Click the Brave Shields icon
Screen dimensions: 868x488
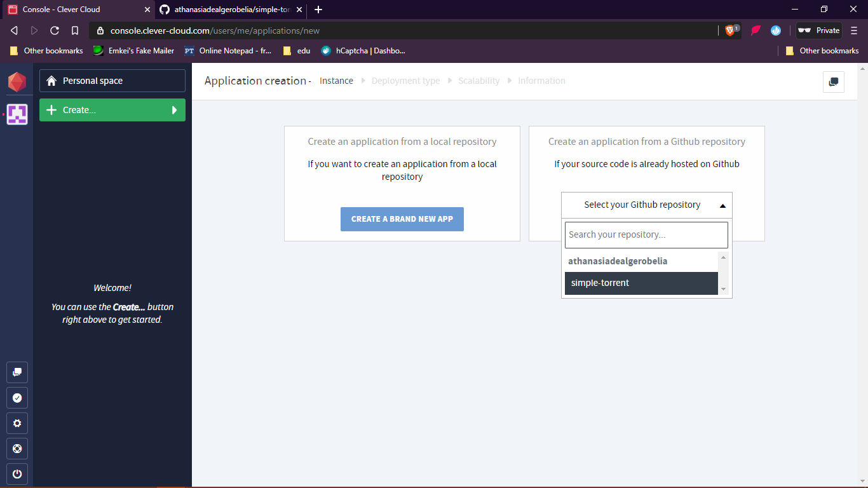pyautogui.click(x=731, y=30)
